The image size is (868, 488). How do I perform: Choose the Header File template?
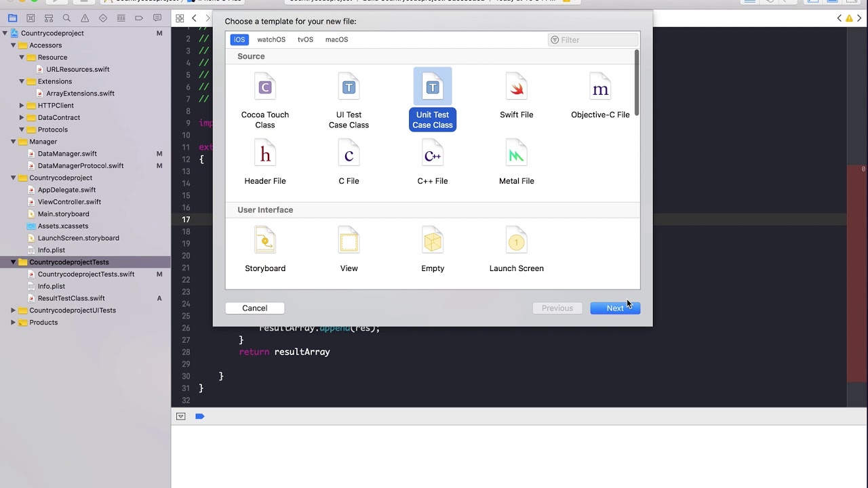point(265,162)
